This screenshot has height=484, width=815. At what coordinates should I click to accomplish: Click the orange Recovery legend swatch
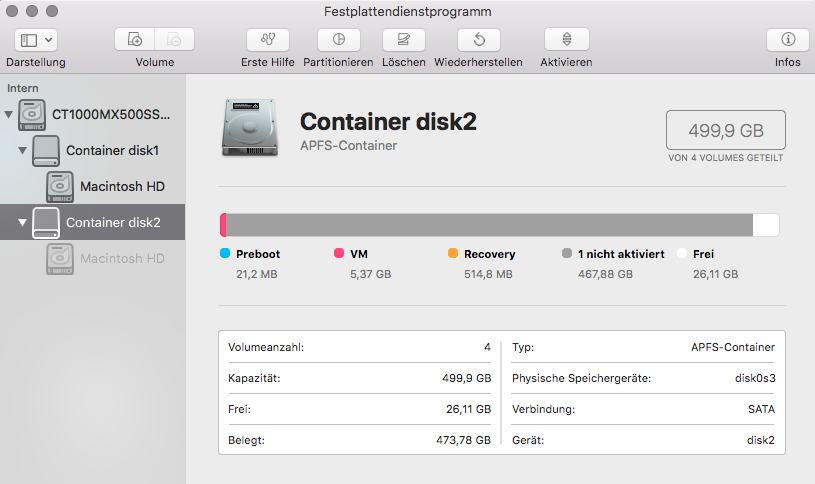pos(453,254)
